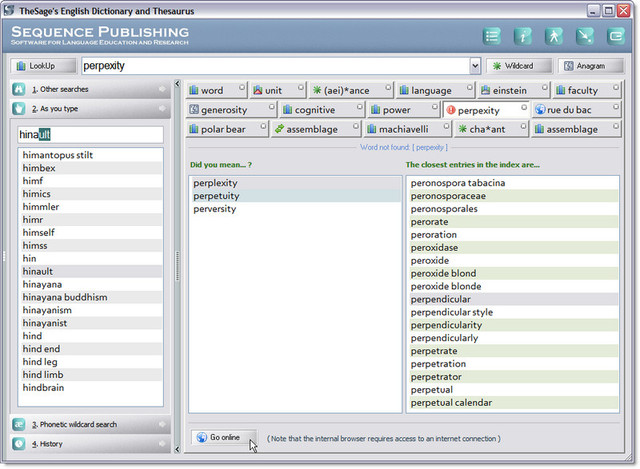Click the Anagram button
640x469 pixels.
(x=591, y=66)
